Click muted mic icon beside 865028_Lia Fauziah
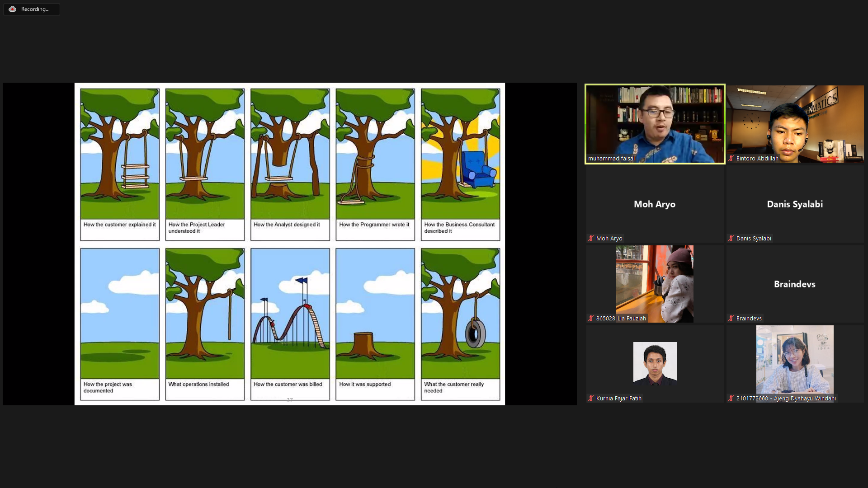The width and height of the screenshot is (868, 488). pyautogui.click(x=591, y=319)
